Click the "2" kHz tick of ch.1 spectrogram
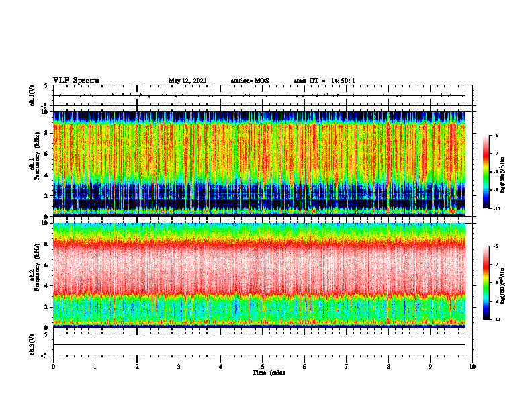This screenshot has height=411, width=532. coord(47,195)
